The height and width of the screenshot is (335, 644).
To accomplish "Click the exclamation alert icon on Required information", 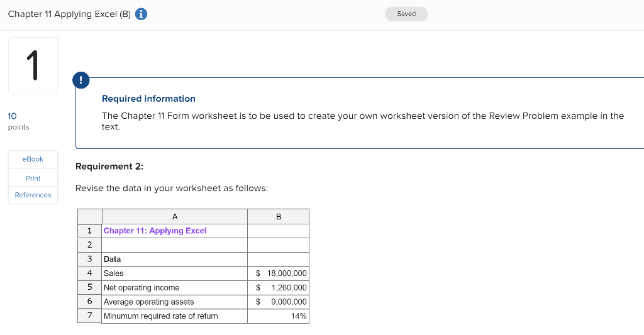I will coord(81,80).
